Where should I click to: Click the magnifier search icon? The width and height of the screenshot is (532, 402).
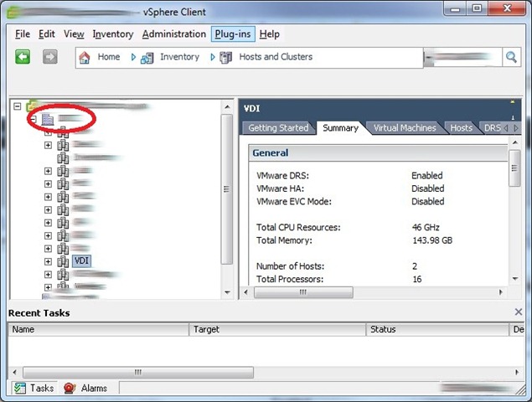[511, 57]
